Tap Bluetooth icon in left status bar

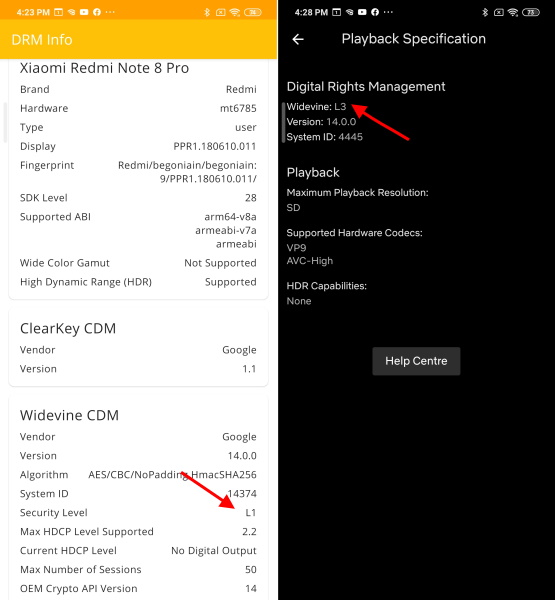[207, 12]
